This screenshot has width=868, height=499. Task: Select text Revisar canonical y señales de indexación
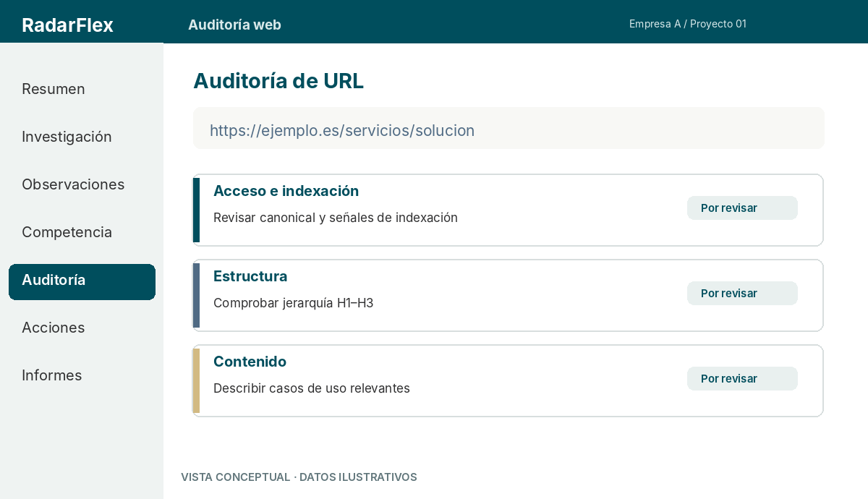pos(336,218)
